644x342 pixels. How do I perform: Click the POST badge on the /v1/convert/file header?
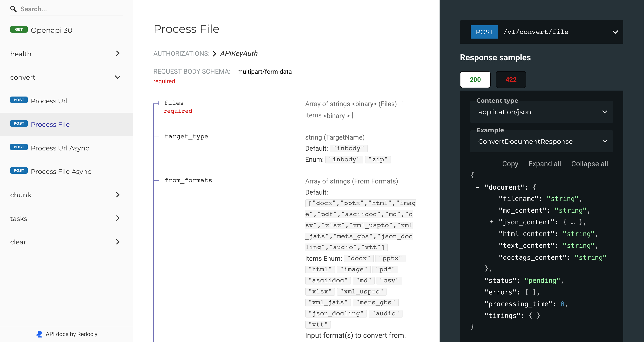484,32
